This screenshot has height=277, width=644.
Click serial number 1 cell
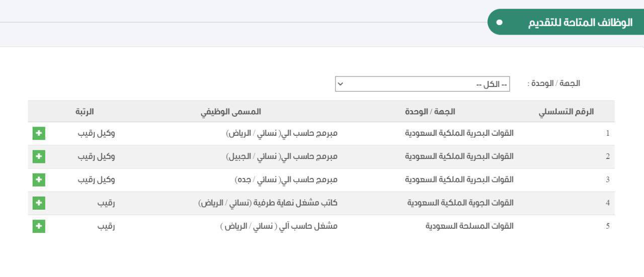click(x=608, y=134)
